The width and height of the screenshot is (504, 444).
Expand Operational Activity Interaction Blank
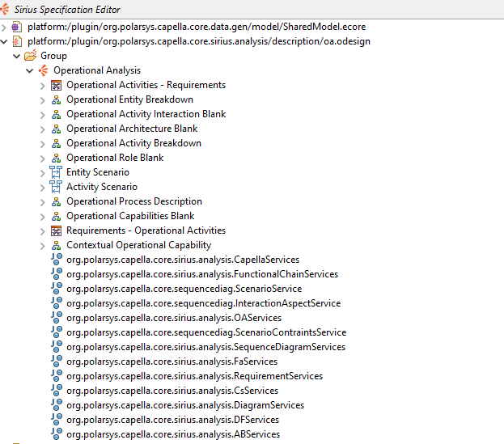tap(42, 115)
